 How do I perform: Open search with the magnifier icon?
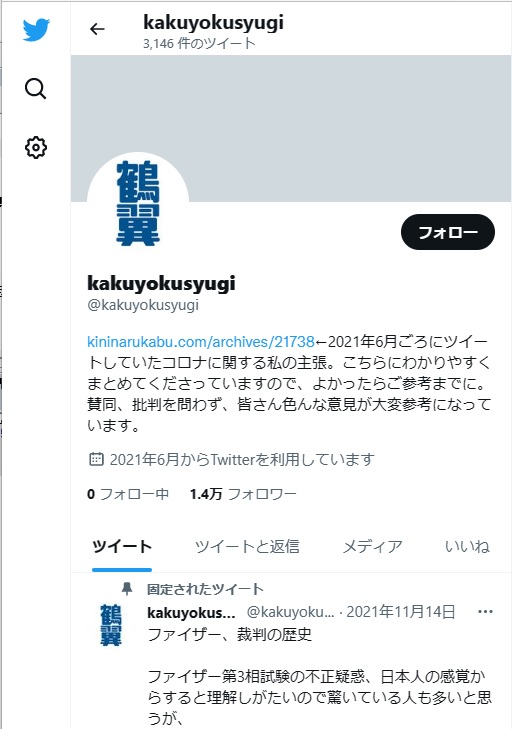coord(35,88)
